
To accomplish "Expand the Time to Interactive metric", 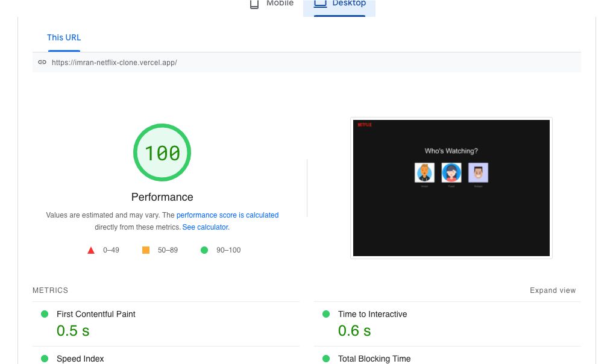I will (372, 314).
